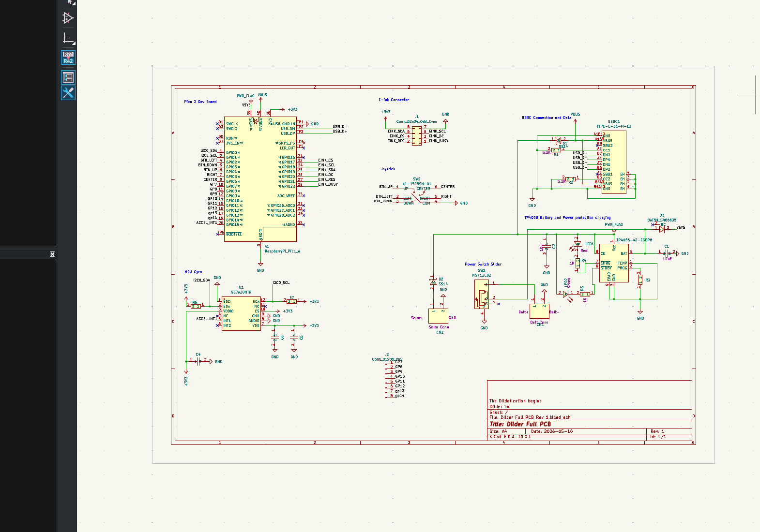The height and width of the screenshot is (532, 760).
Task: Click the TP4056-42-ESOP8 value text
Action: 634,240
